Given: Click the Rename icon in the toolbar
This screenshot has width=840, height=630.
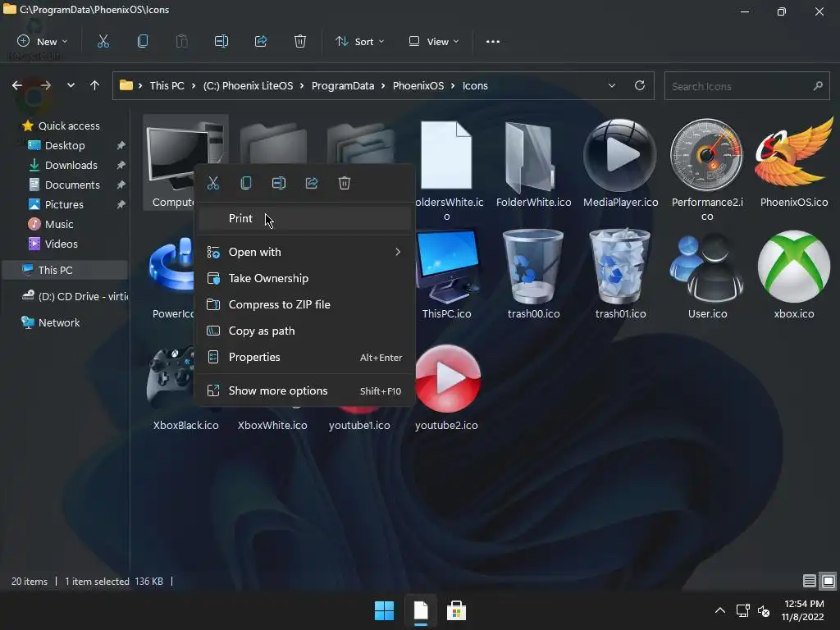Looking at the screenshot, I should point(221,41).
